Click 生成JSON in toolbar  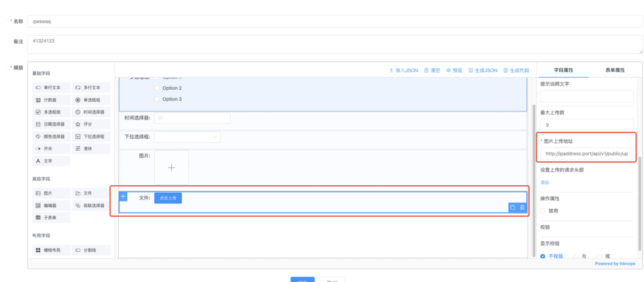pos(482,70)
